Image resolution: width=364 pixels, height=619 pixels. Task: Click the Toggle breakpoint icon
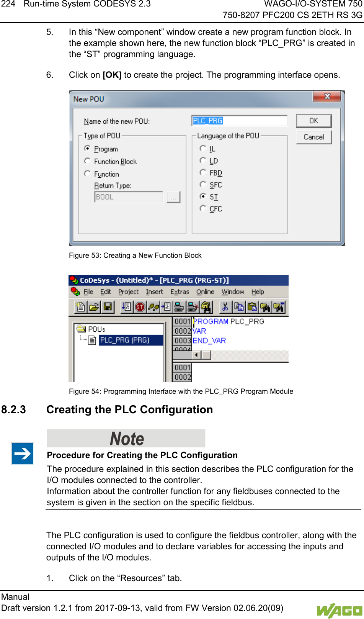pyautogui.click(x=166, y=307)
